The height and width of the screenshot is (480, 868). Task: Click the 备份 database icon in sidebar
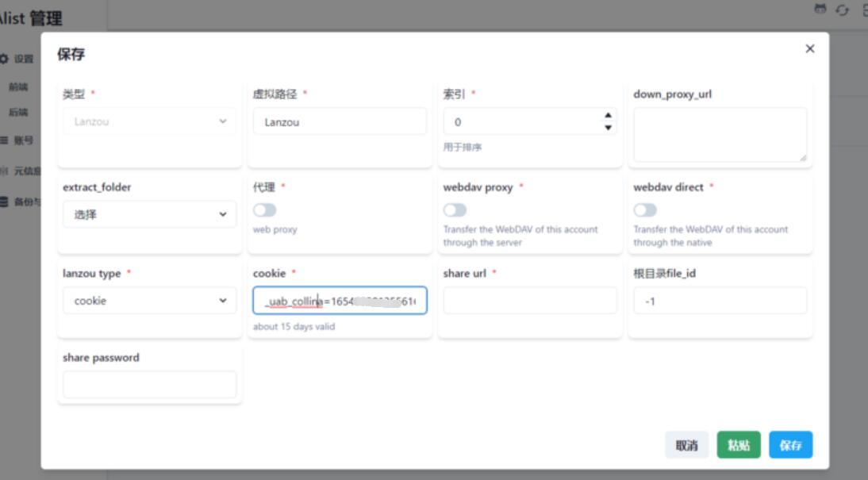click(4, 202)
